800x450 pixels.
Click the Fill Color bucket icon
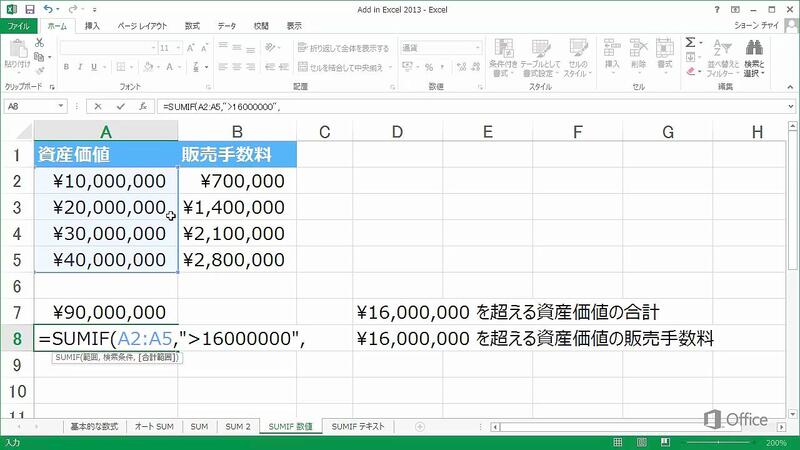point(148,67)
